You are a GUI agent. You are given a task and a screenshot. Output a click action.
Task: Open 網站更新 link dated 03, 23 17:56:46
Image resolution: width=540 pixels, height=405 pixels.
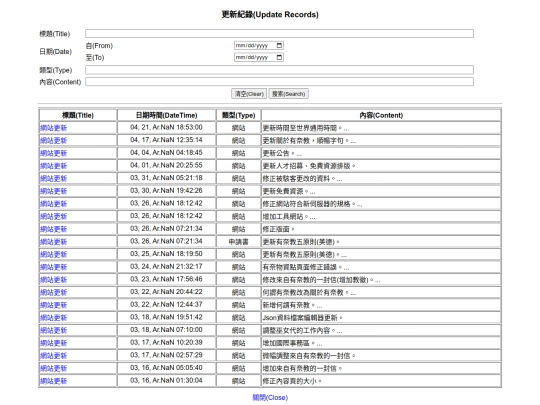pos(53,280)
